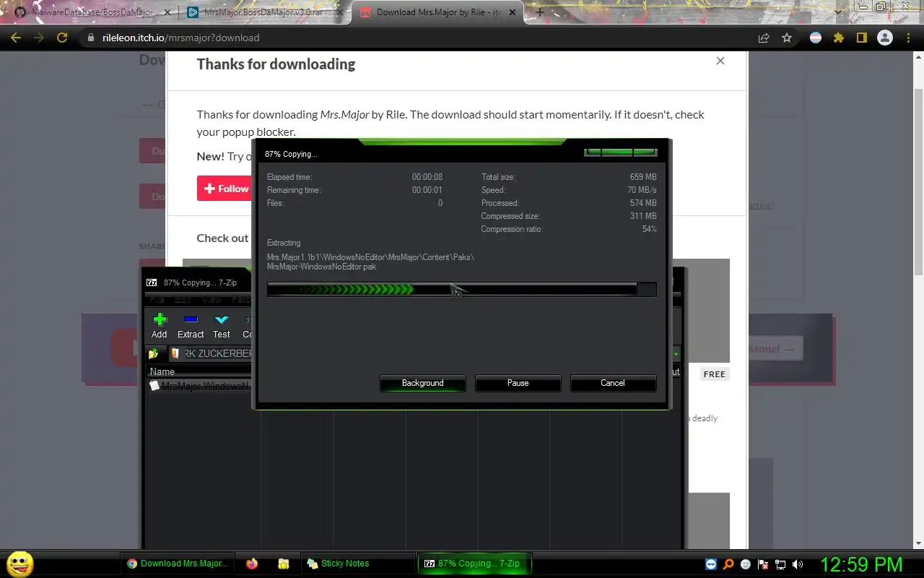Click the 7-Zip window title bar icon
Viewport: 924px width, 578px height.
click(x=152, y=282)
